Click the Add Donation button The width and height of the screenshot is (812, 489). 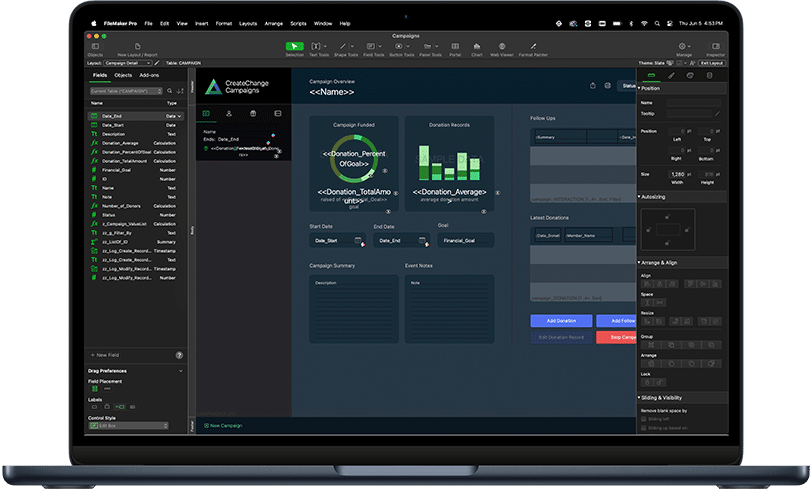pyautogui.click(x=560, y=321)
